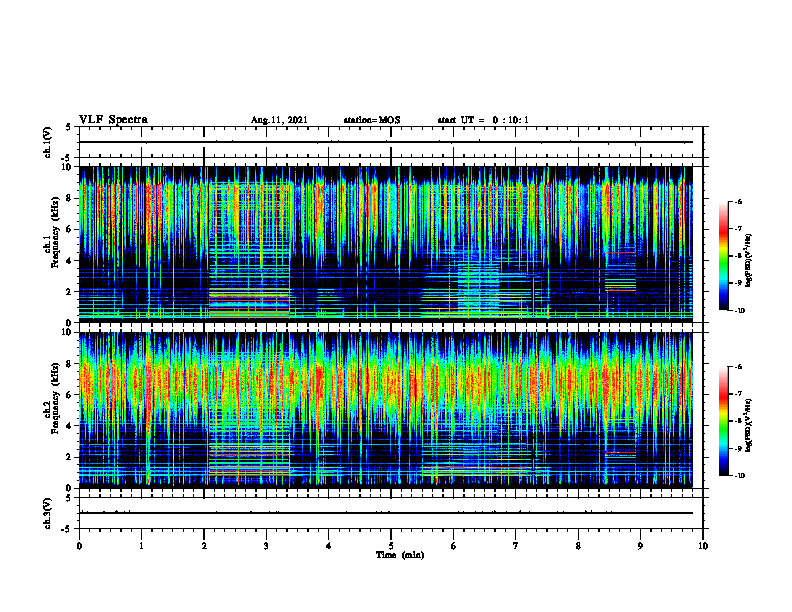Image resolution: width=792 pixels, height=612 pixels.
Task: Click the '-6' label on ch.1 colorbar
Action: coord(738,202)
